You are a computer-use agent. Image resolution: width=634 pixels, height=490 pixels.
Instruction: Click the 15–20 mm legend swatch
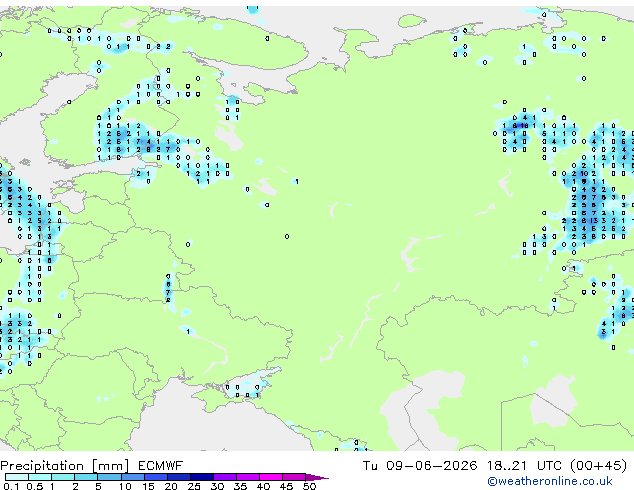pos(155,477)
